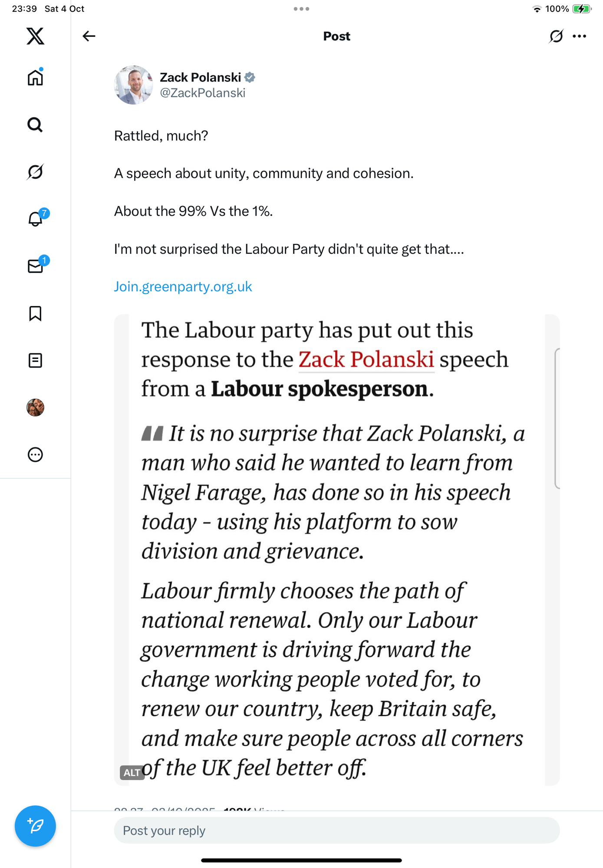Open my account profile avatar in sidebar

pos(35,408)
